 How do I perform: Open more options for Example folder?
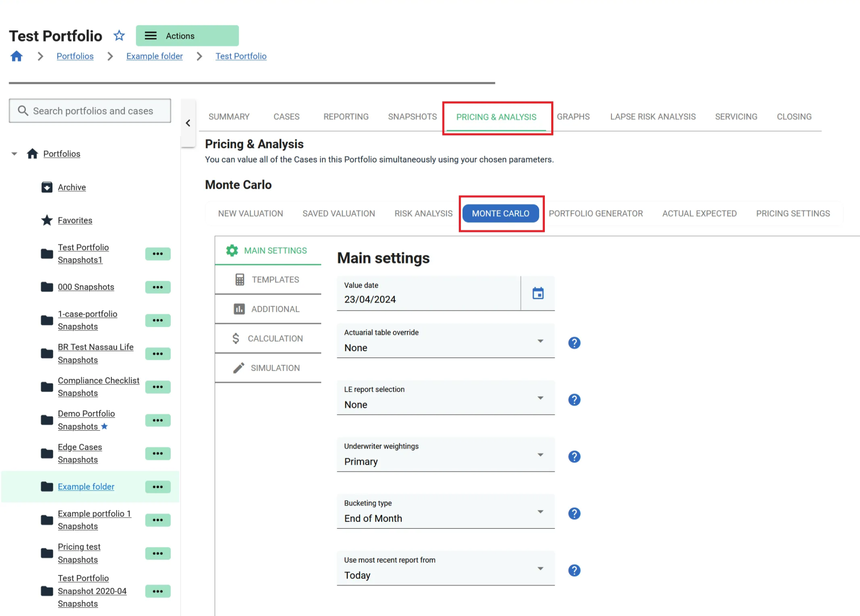(157, 487)
